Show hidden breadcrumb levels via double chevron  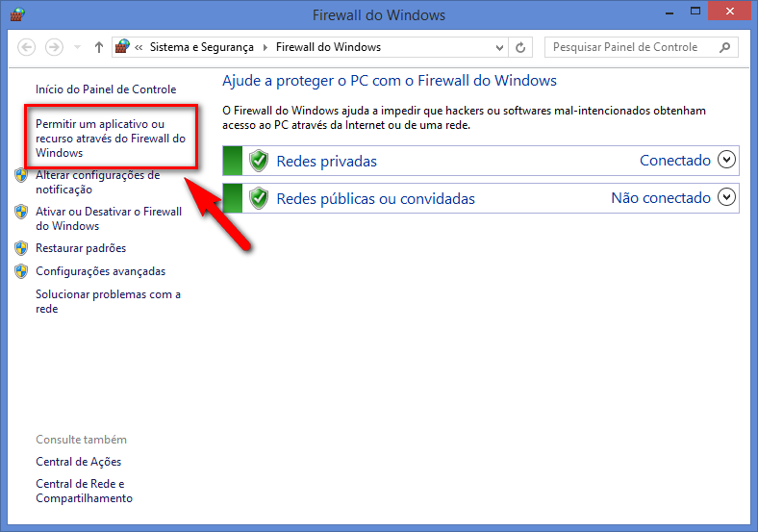139,47
